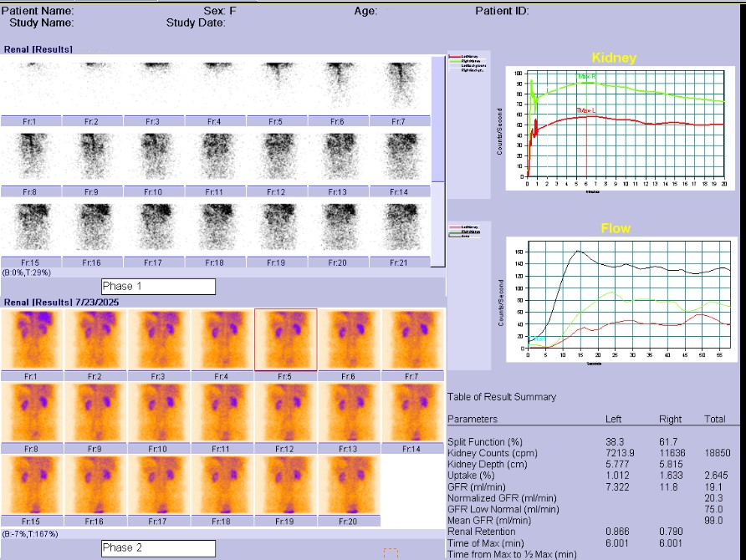Click the Phase 2 label field
Image resolution: width=746 pixels, height=560 pixels.
158,548
